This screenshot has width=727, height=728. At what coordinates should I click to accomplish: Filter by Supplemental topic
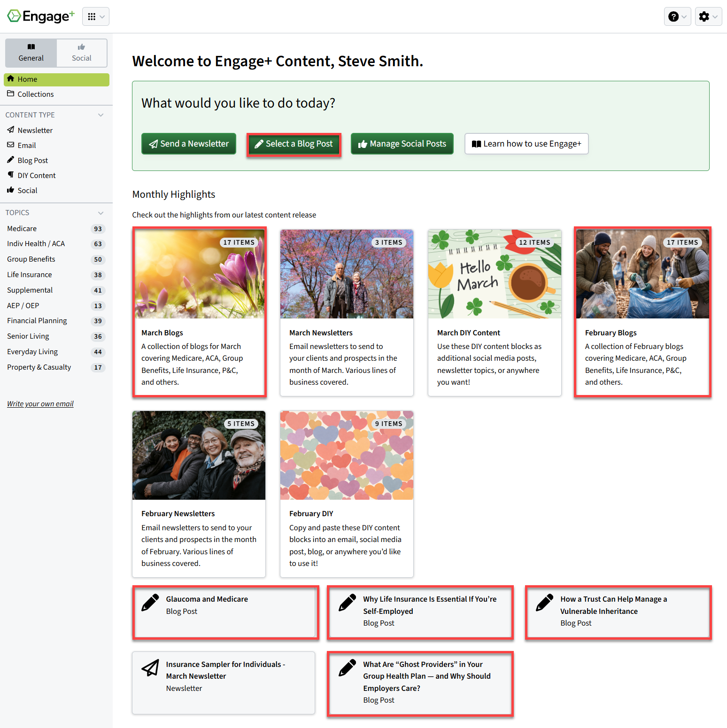(56, 290)
